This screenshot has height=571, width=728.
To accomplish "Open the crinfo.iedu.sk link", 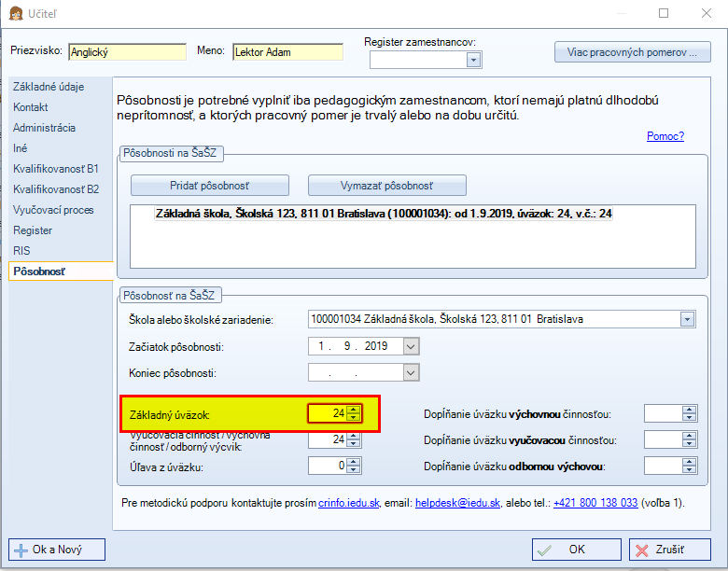I will tap(349, 503).
